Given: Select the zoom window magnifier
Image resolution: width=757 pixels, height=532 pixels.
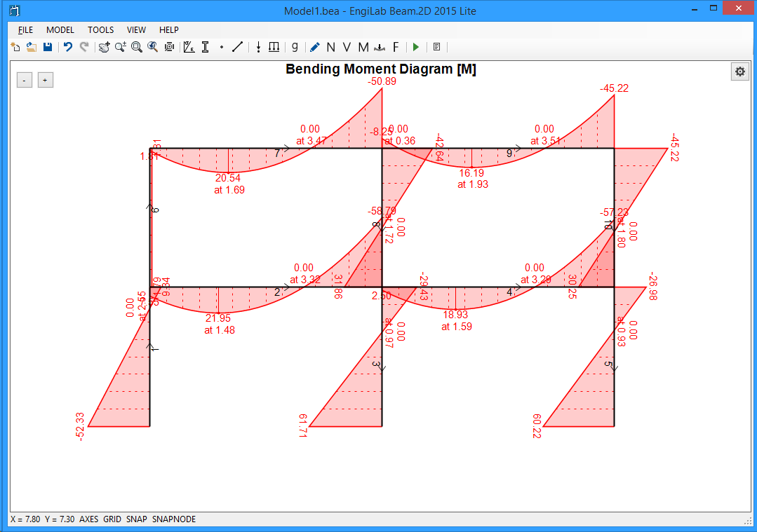Looking at the screenshot, I should (x=137, y=47).
